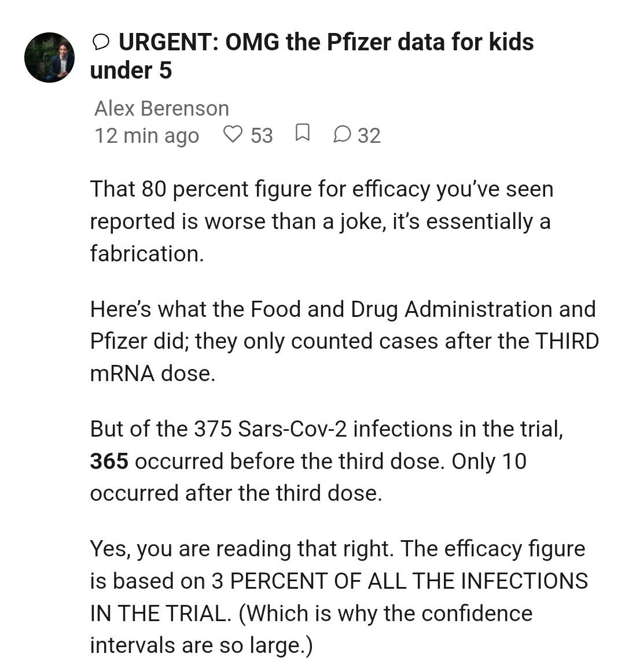Save the post with the bookmark icon
Screen dimensions: 625x672
[x=303, y=133]
